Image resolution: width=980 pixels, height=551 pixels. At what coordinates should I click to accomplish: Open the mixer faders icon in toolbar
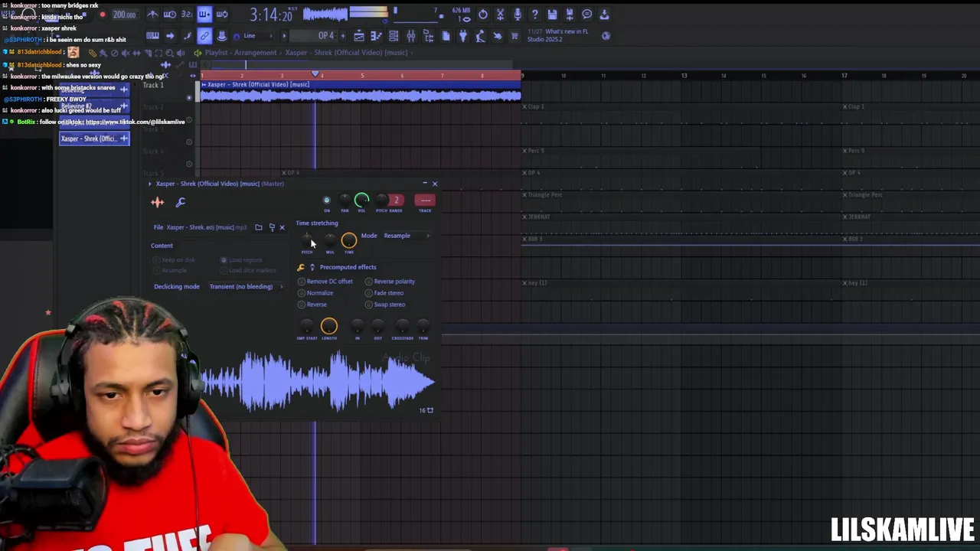coord(410,36)
